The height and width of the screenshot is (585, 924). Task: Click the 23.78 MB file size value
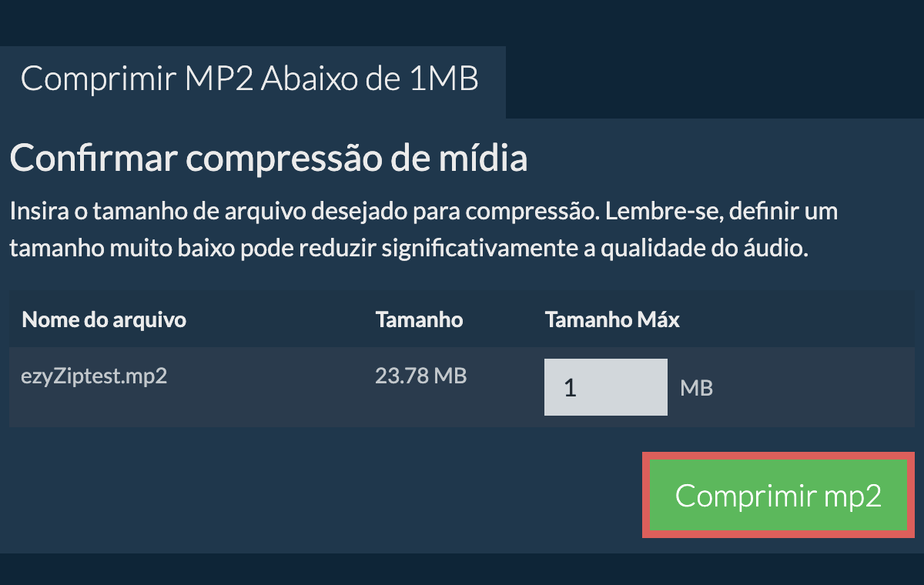coord(420,376)
